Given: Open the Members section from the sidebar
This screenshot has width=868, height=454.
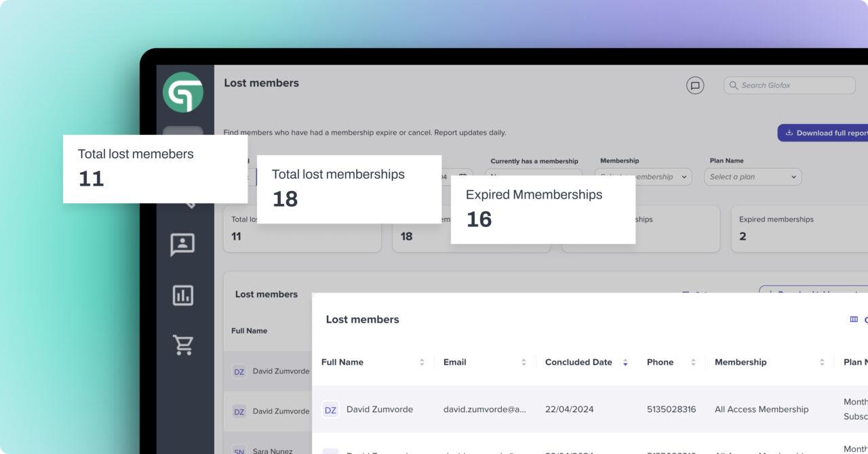Looking at the screenshot, I should (x=182, y=244).
